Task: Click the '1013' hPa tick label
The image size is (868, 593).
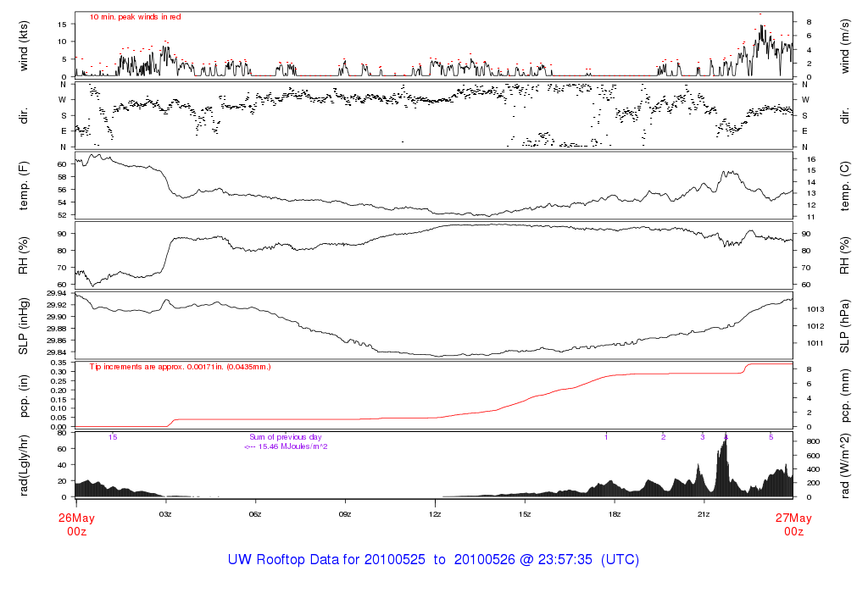Action: click(815, 309)
